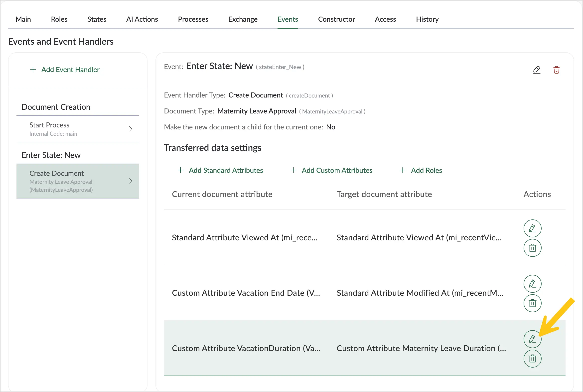This screenshot has height=392, width=583.
Task: Delete the Vacation End Date mapping row
Action: point(532,303)
